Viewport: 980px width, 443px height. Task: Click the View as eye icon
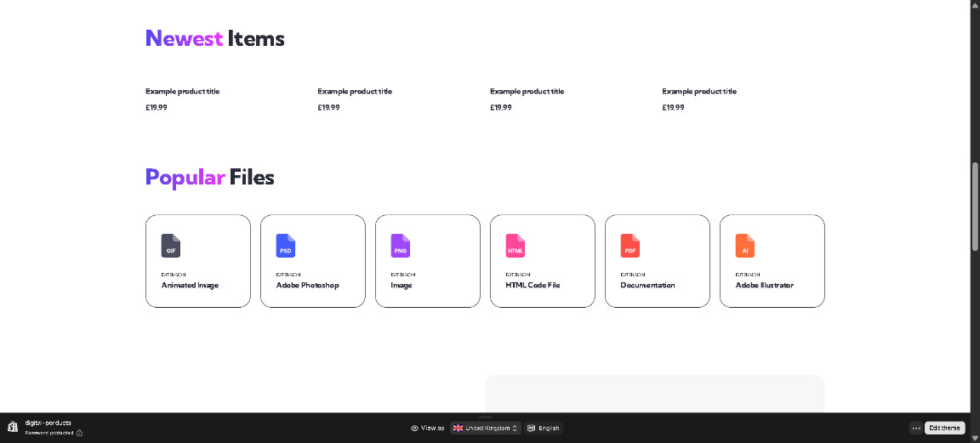[x=414, y=429]
